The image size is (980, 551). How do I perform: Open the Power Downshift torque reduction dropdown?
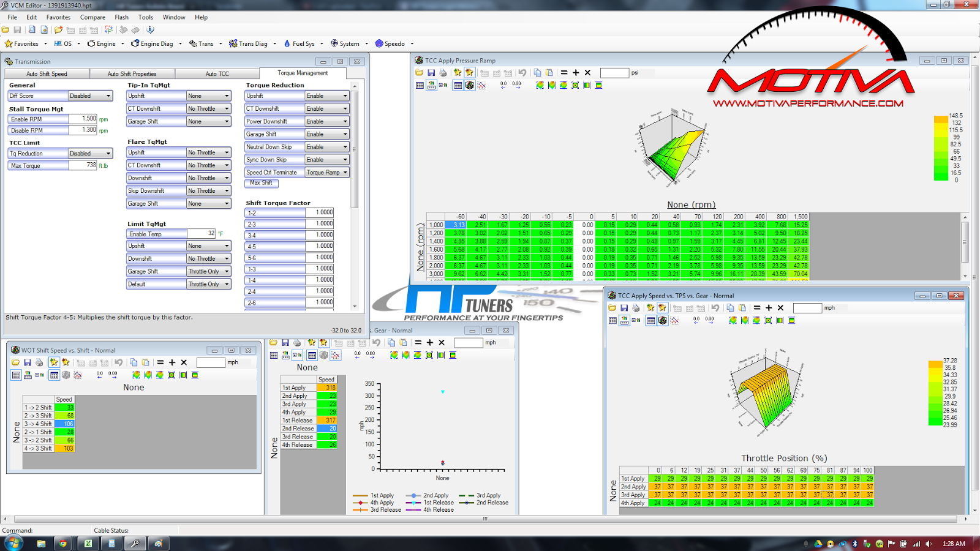(x=345, y=122)
